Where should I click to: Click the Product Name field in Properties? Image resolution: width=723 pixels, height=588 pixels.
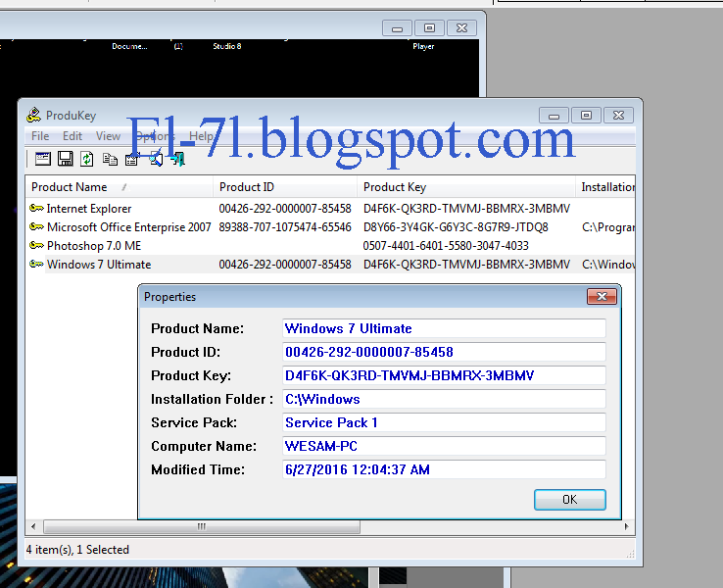444,328
